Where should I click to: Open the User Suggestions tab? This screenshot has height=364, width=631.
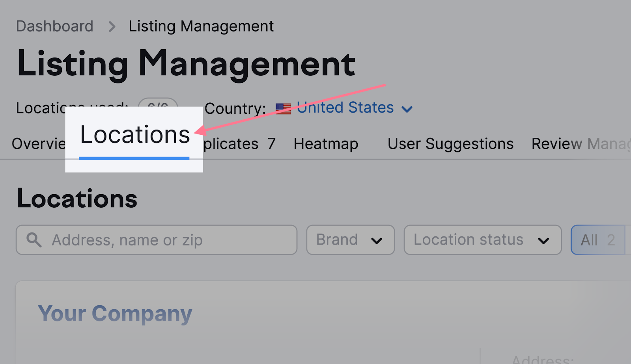pos(450,144)
